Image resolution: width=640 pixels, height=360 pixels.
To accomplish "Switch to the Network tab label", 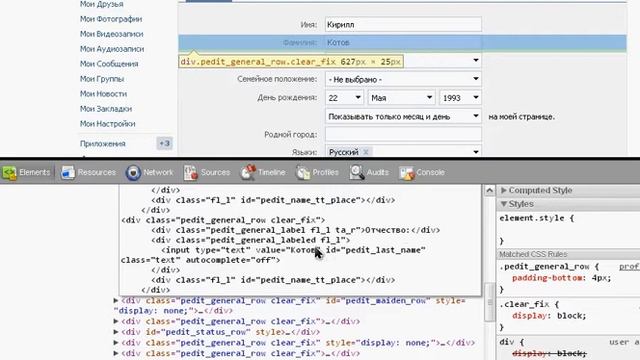I will coord(158,172).
